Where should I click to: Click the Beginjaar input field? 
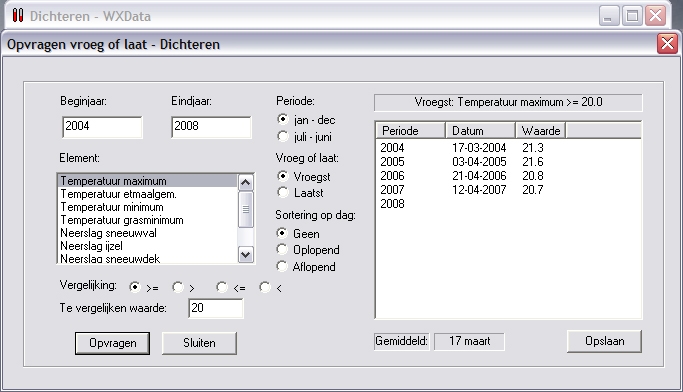(102, 127)
